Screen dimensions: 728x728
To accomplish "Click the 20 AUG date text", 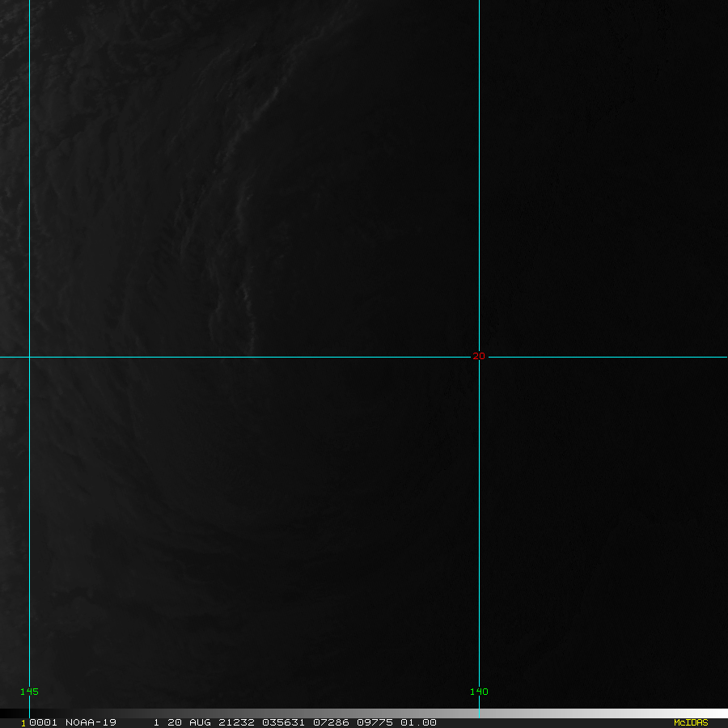I will [x=188, y=722].
